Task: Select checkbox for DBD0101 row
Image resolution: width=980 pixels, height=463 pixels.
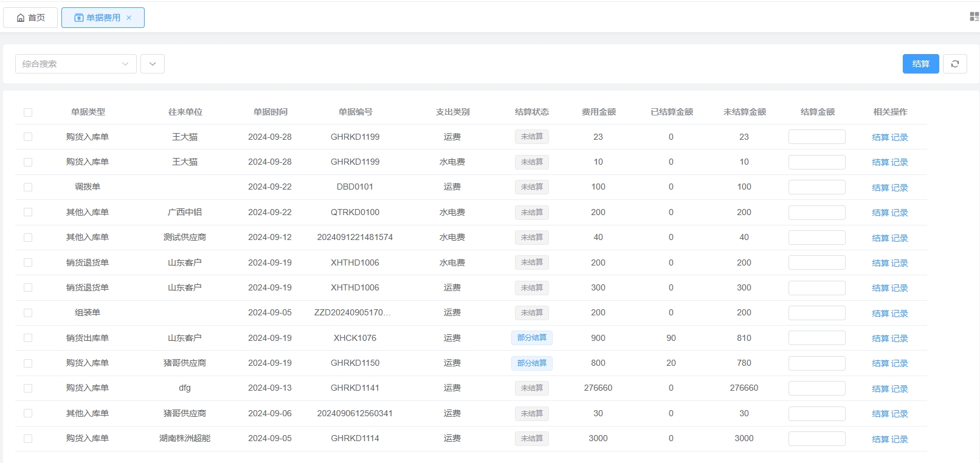Action: click(28, 187)
